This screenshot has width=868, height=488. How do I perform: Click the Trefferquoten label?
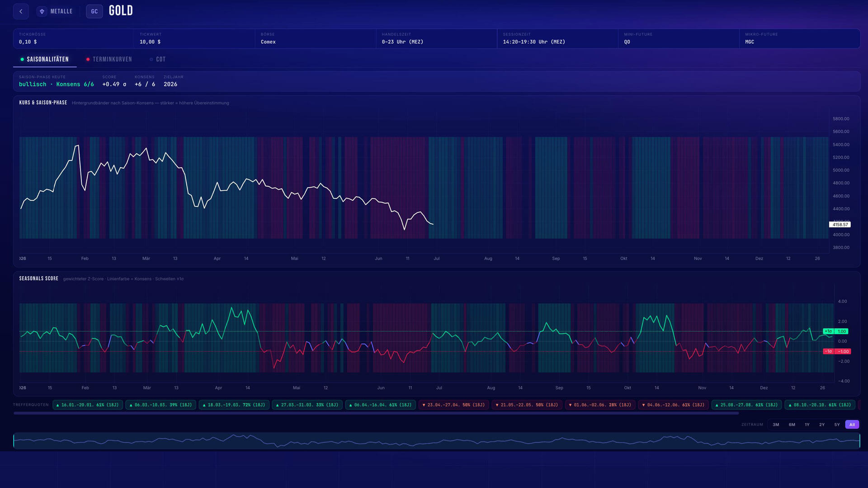(31, 405)
